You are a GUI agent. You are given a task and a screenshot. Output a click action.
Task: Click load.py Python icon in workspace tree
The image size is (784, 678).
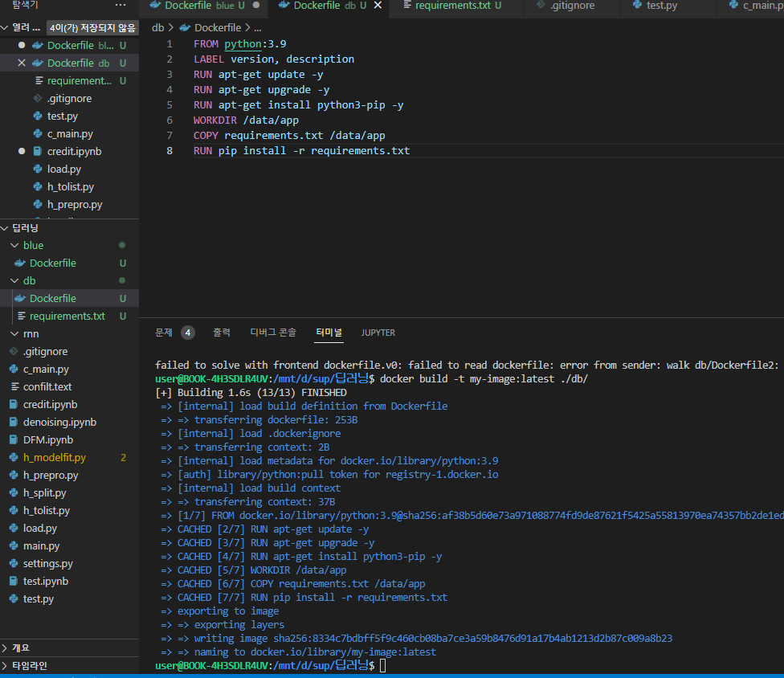[x=14, y=528]
